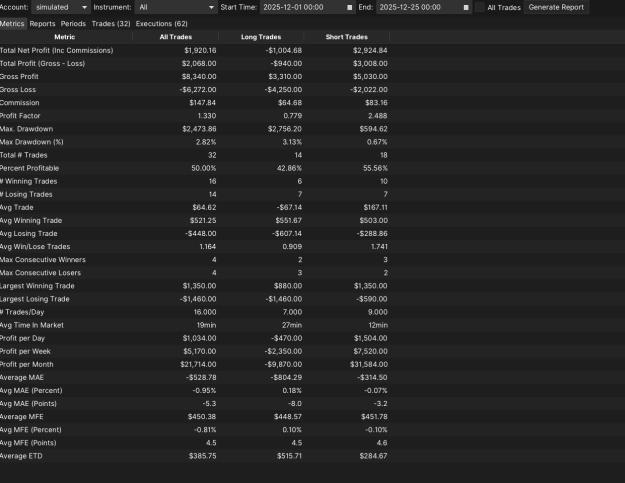625x483 pixels.
Task: Open the End date calendar picker icon
Action: [x=466, y=8]
